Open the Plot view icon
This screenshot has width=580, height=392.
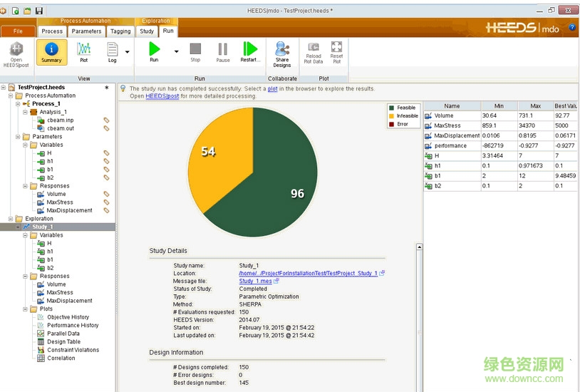coord(83,52)
